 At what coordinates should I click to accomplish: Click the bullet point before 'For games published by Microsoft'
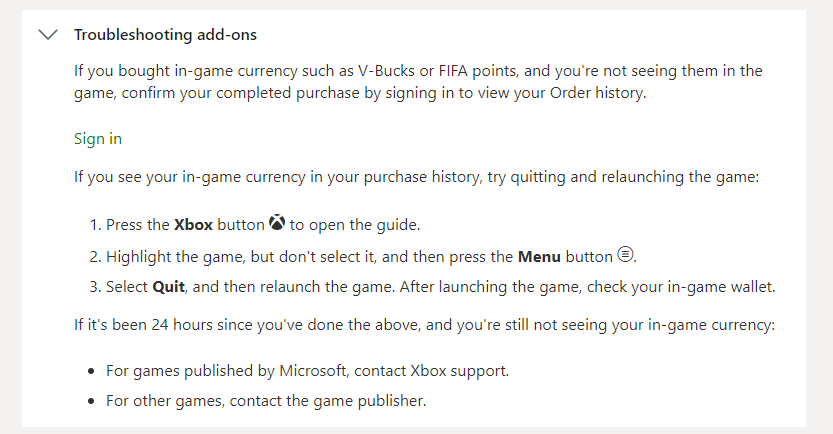(x=91, y=371)
